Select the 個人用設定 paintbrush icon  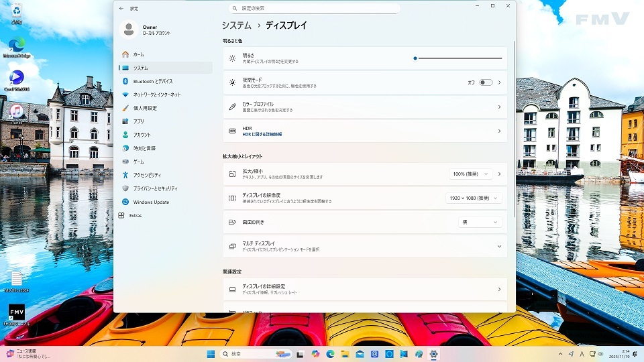125,108
